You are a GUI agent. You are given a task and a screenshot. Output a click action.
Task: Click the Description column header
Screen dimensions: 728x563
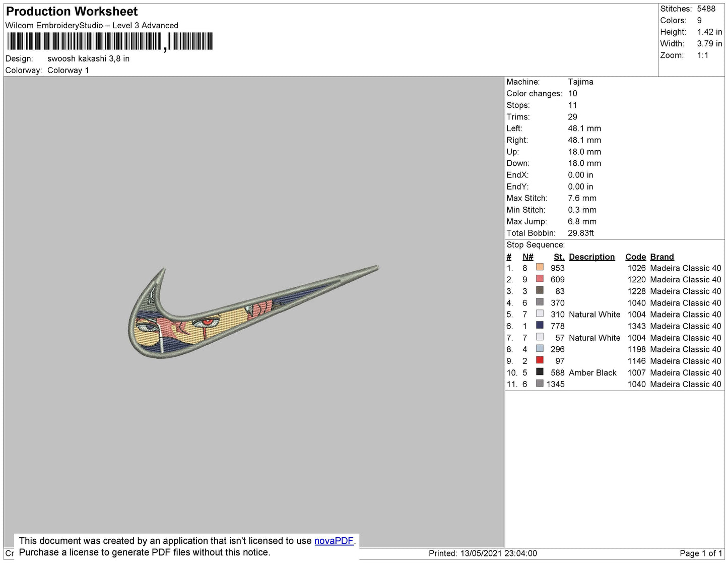tap(591, 257)
